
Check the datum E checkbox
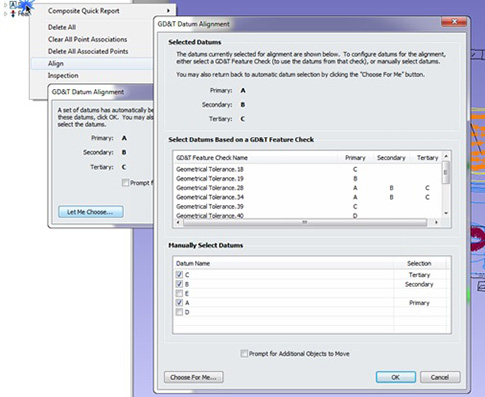coord(179,293)
